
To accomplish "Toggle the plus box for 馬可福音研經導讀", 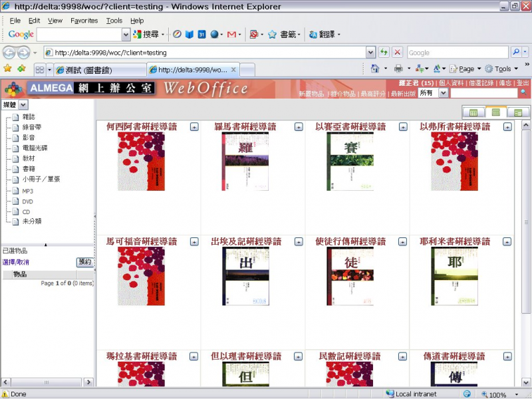I will pyautogui.click(x=194, y=242).
